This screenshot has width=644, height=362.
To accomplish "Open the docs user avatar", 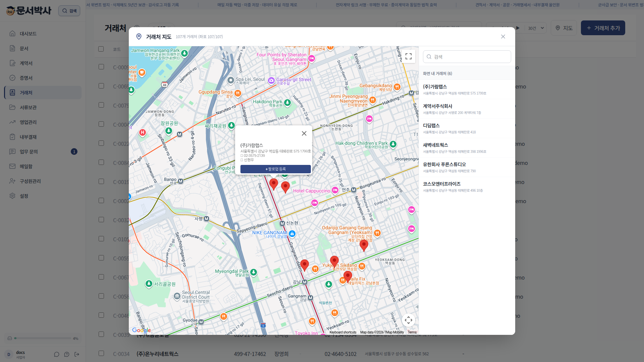I will pyautogui.click(x=9, y=354).
